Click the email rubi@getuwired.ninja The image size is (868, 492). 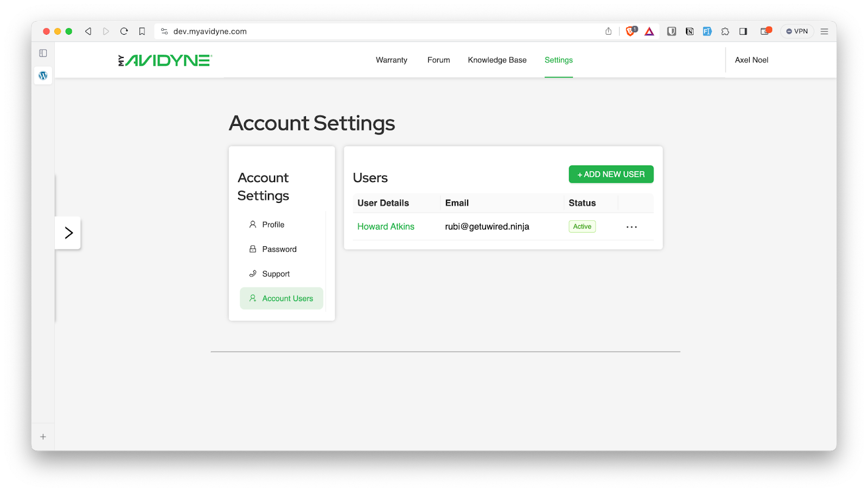(487, 227)
